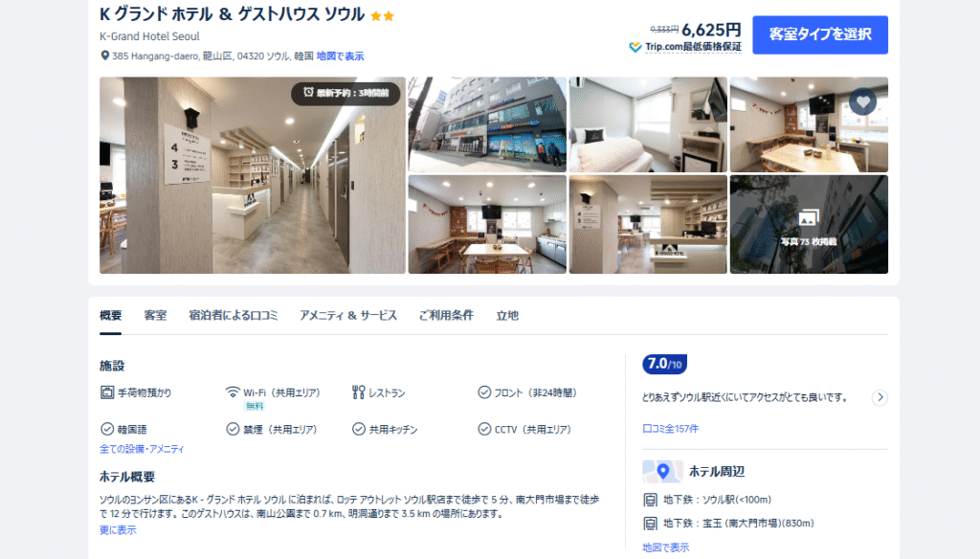Select the アメニティ & サービス tab
The image size is (980, 559).
click(348, 315)
